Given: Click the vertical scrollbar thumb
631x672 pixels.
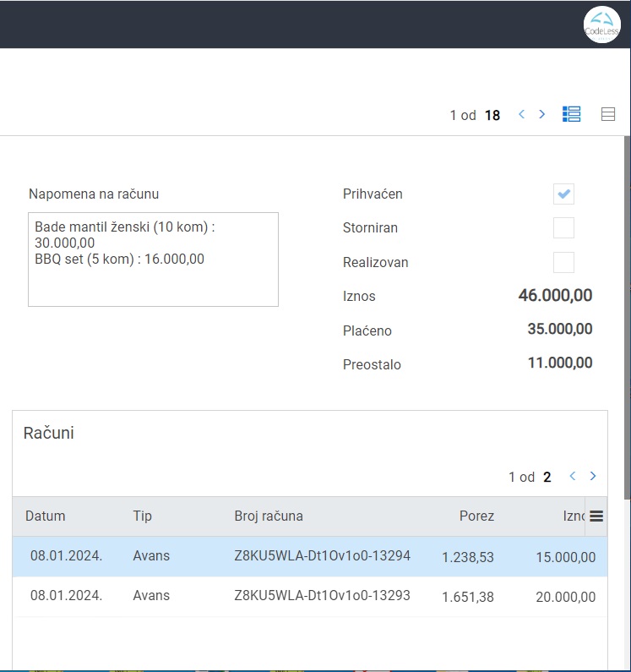Looking at the screenshot, I should [x=628, y=317].
